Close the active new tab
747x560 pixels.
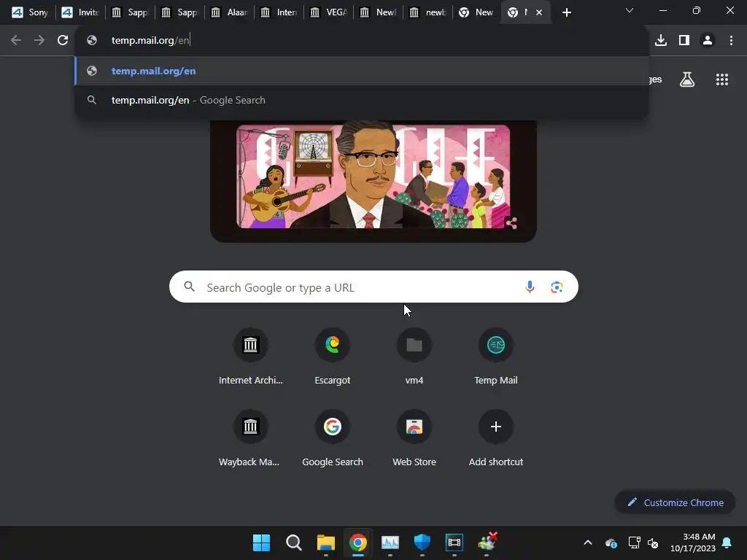(x=539, y=12)
